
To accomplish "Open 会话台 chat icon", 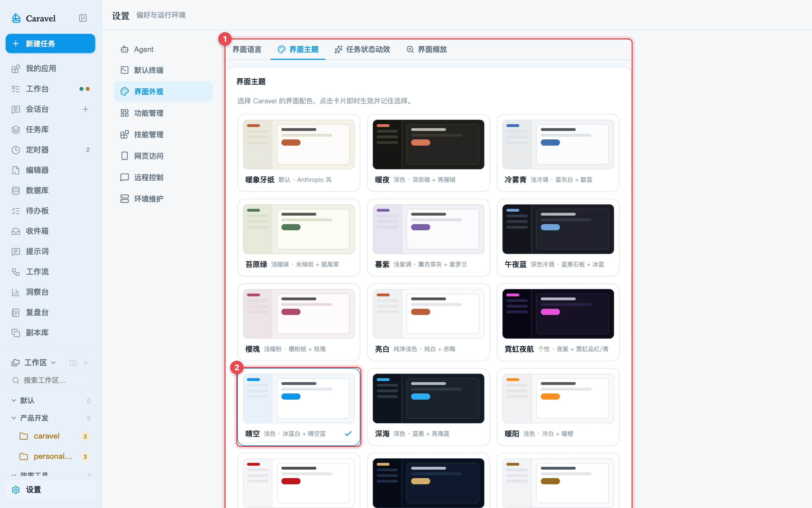I will [x=16, y=109].
